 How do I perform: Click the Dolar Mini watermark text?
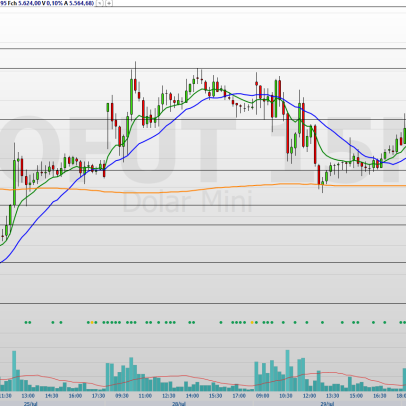pyautogui.click(x=187, y=202)
